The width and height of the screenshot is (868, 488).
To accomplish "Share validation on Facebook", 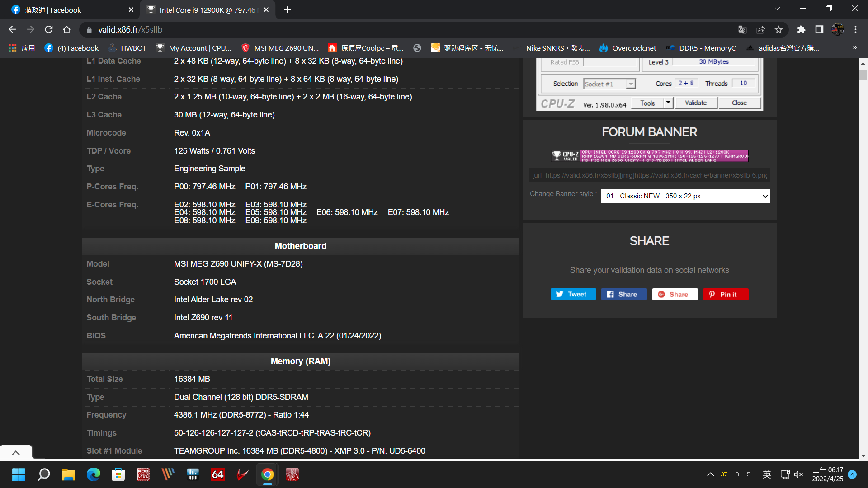I will [624, 294].
